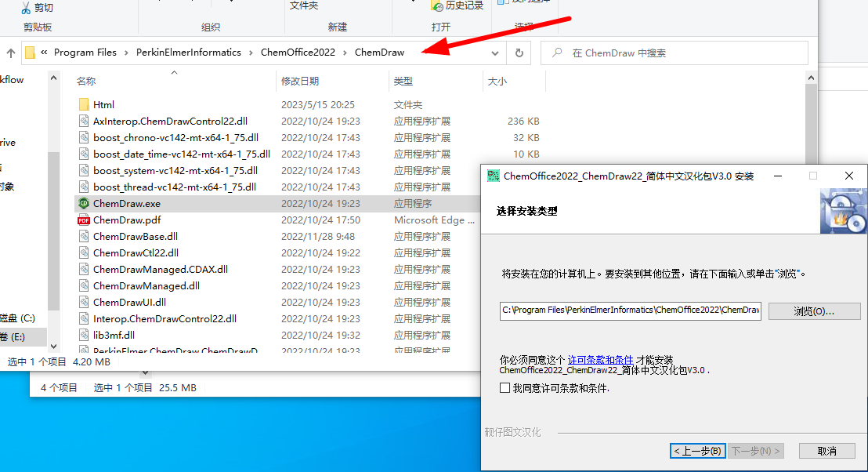Select boost_system-vc142 dll file name
The image size is (868, 472).
click(175, 171)
